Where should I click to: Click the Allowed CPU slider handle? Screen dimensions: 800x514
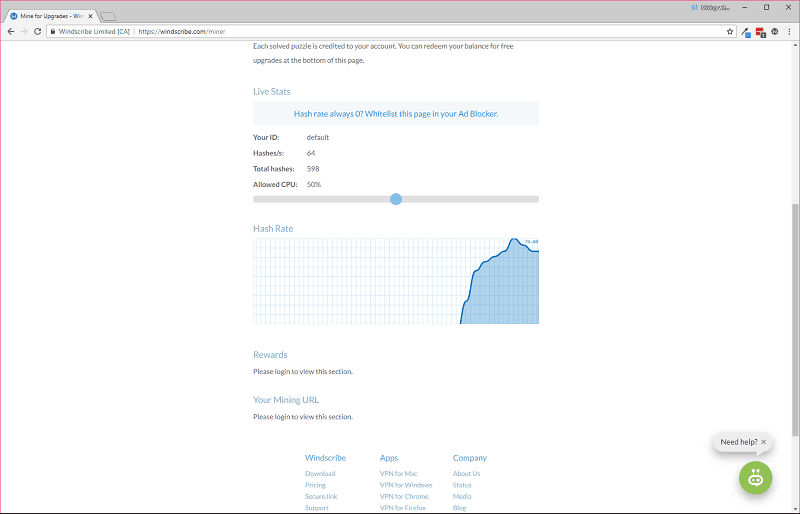[396, 199]
